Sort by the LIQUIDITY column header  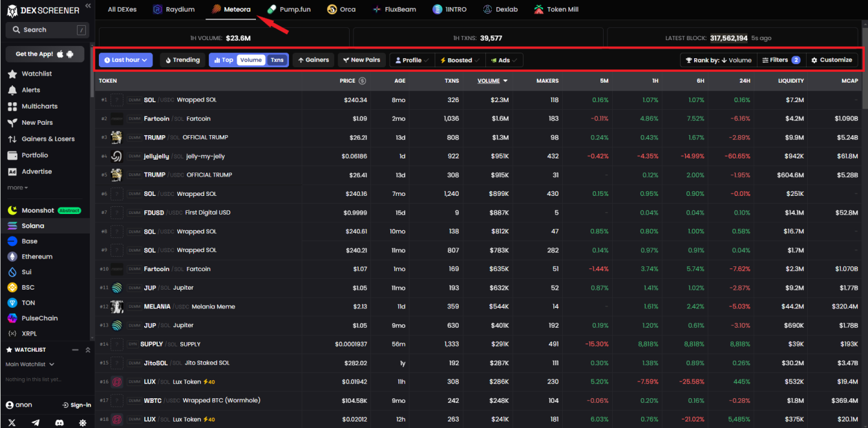791,81
